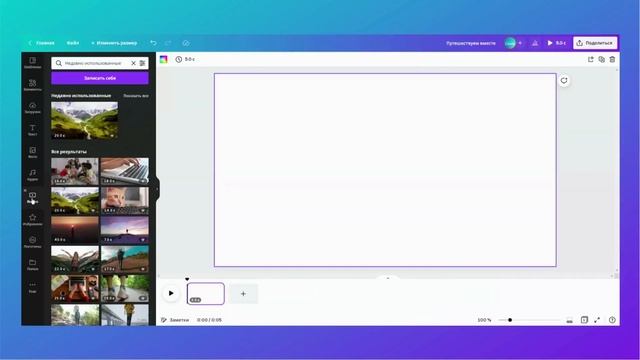
Task: Play the presentation from the header 5.0 s button
Action: pyautogui.click(x=556, y=43)
